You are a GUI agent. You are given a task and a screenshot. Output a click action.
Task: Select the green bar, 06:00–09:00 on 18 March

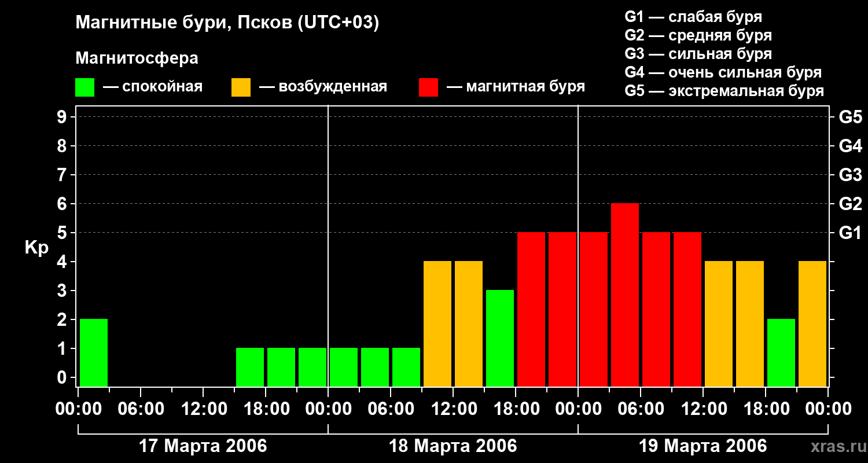click(x=406, y=367)
